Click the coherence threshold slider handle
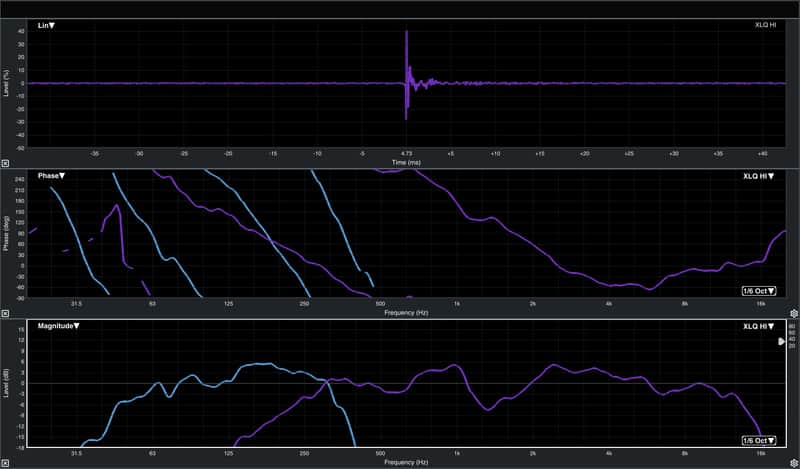 pyautogui.click(x=781, y=341)
